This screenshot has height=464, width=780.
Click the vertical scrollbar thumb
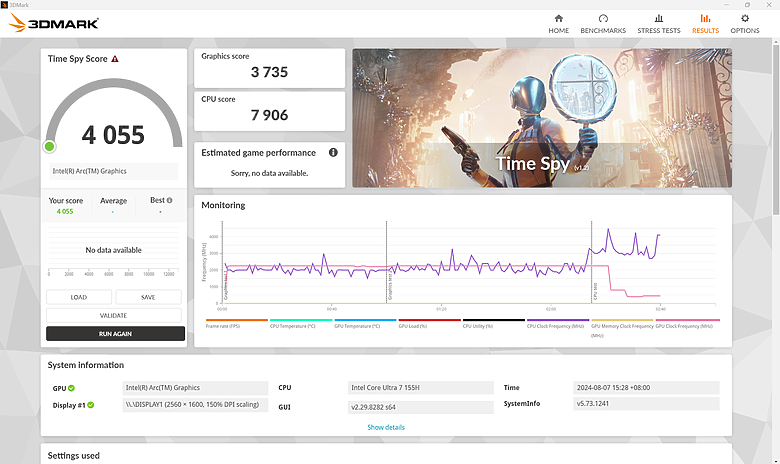point(776,129)
